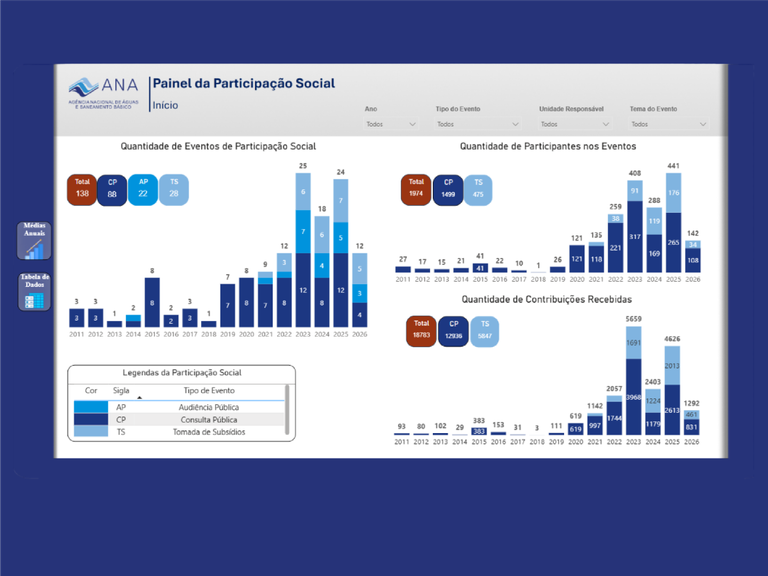Click the TS 475 participants card
The image size is (768, 576).
pos(478,190)
